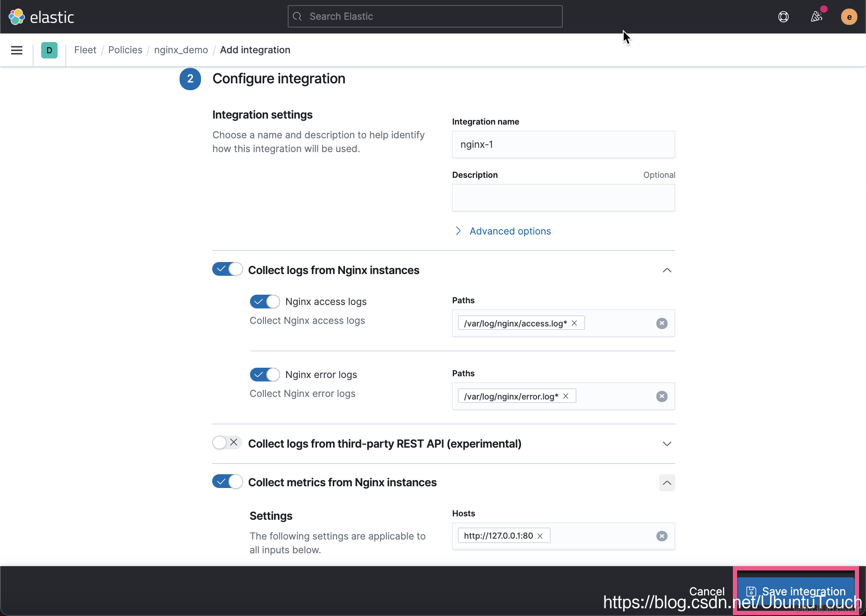This screenshot has height=616, width=866.
Task: Remove the http://127.0.0.1:80 host tag
Action: (540, 536)
